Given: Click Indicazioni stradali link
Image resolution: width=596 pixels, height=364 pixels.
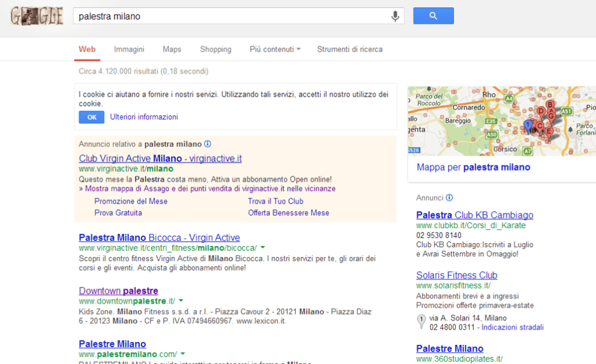Looking at the screenshot, I should [x=512, y=327].
